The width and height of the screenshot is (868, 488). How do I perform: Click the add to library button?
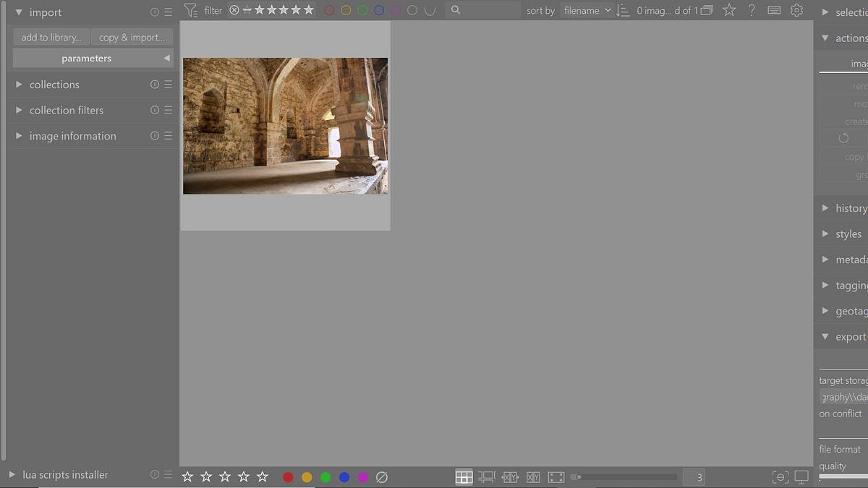pyautogui.click(x=51, y=38)
